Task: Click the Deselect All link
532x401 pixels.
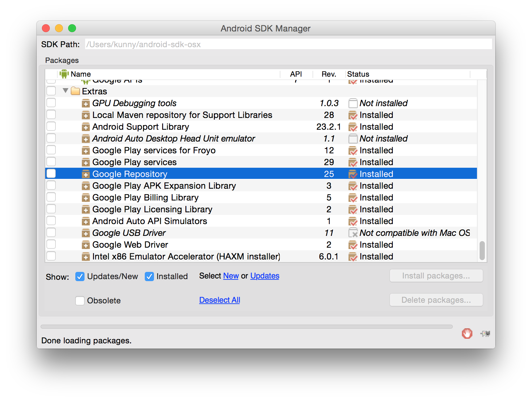Action: pos(219,300)
